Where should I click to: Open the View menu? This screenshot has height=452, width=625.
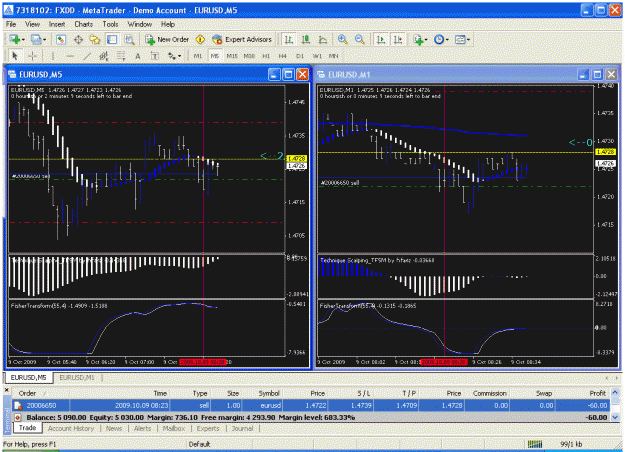click(x=32, y=24)
